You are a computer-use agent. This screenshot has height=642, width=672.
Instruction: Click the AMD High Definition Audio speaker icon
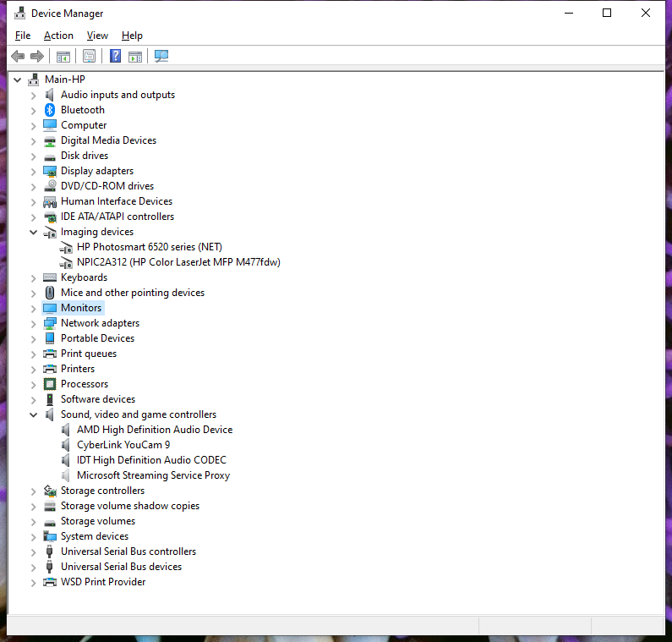66,430
